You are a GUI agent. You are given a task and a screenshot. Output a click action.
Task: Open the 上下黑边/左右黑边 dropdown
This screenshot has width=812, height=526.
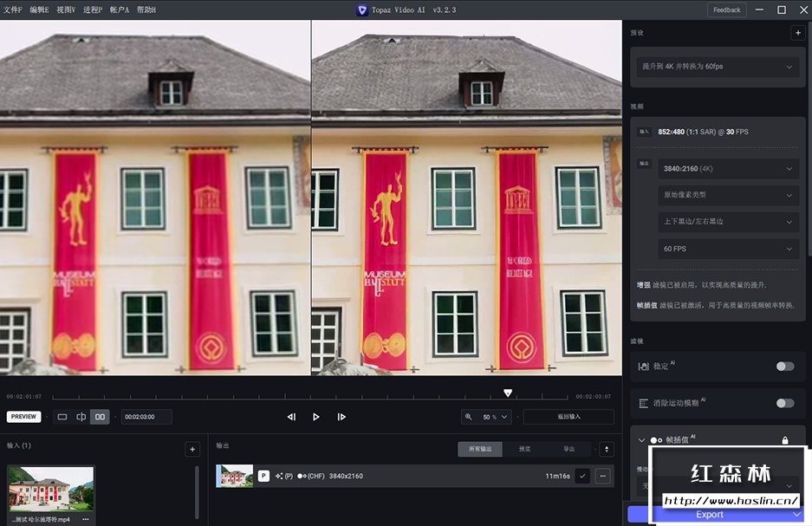[x=728, y=222]
